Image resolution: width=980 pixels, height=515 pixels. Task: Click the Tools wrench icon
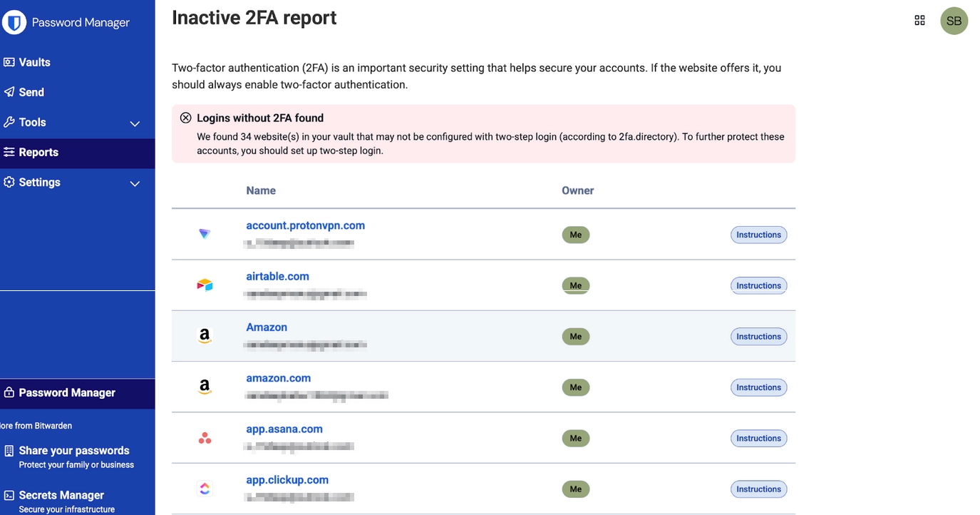[9, 122]
